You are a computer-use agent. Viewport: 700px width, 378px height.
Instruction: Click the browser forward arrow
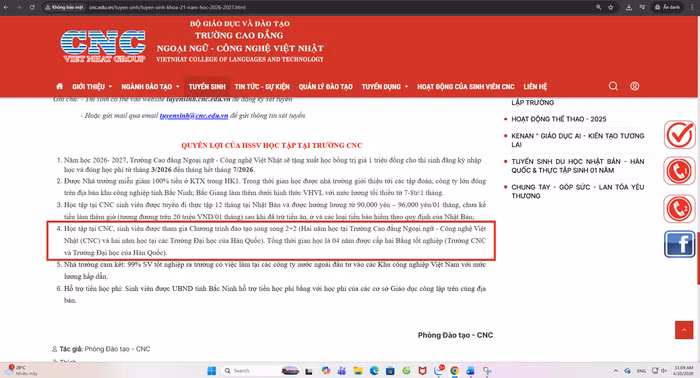click(x=19, y=7)
